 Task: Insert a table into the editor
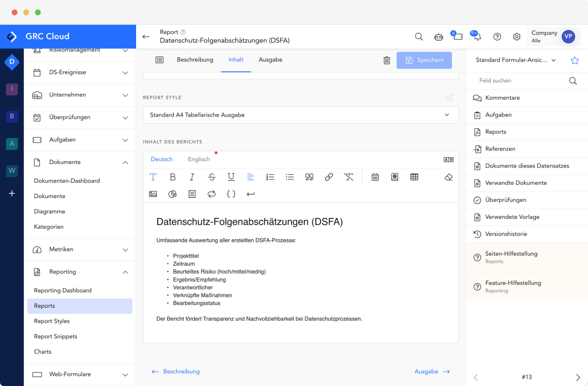click(x=414, y=177)
